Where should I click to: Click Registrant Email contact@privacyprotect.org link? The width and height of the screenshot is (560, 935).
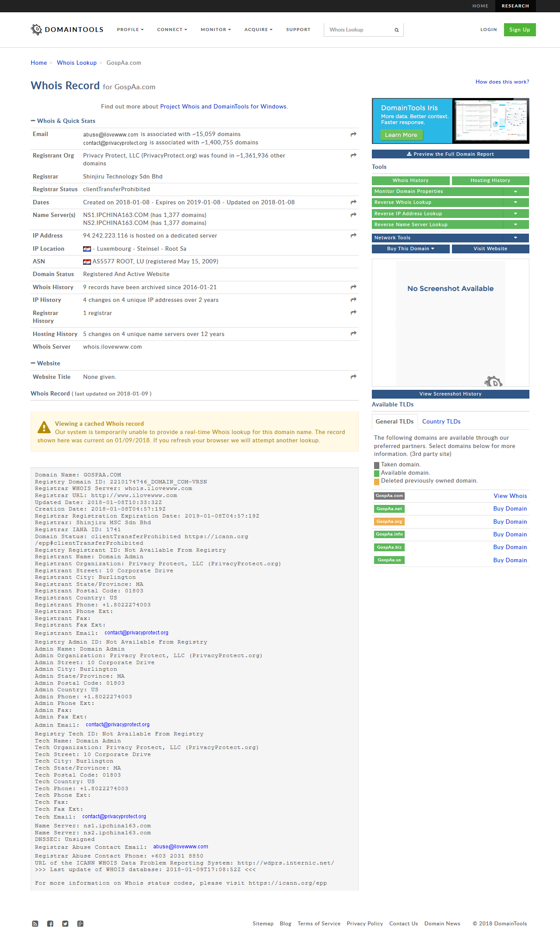pyautogui.click(x=136, y=633)
